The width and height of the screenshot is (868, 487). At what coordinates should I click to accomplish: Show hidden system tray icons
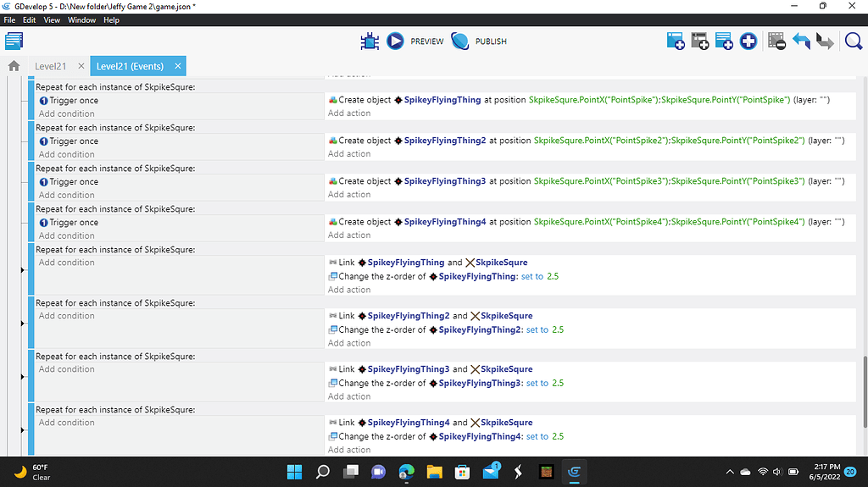coord(730,472)
